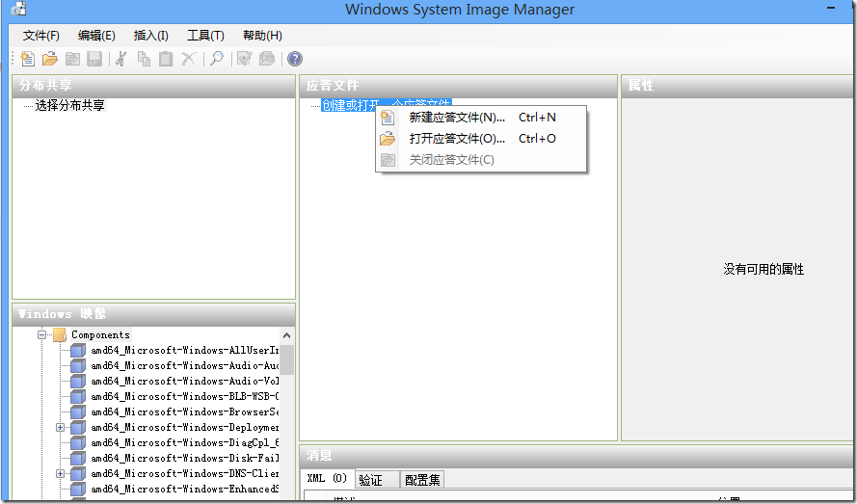Click the cube icon beside amd64_Microsoft-Windows-BLB-WSB
Image resolution: width=857 pixels, height=504 pixels.
pyautogui.click(x=78, y=396)
